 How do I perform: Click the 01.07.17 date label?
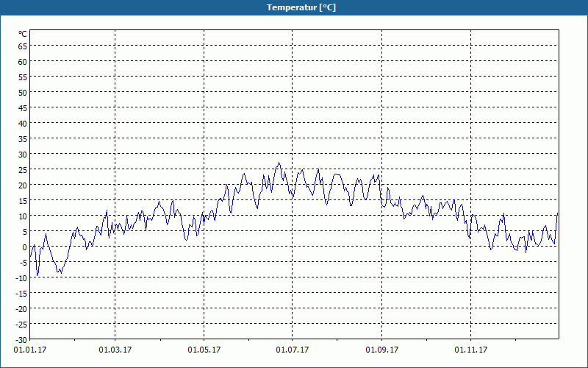point(293,350)
